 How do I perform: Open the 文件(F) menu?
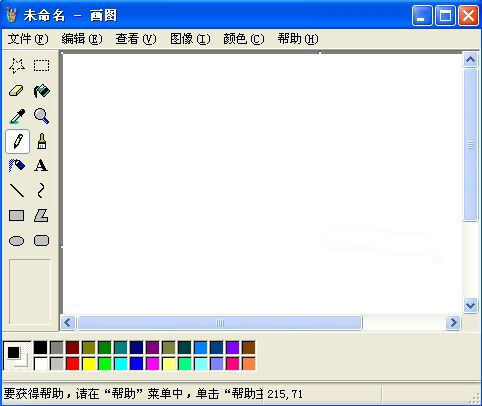coord(28,39)
